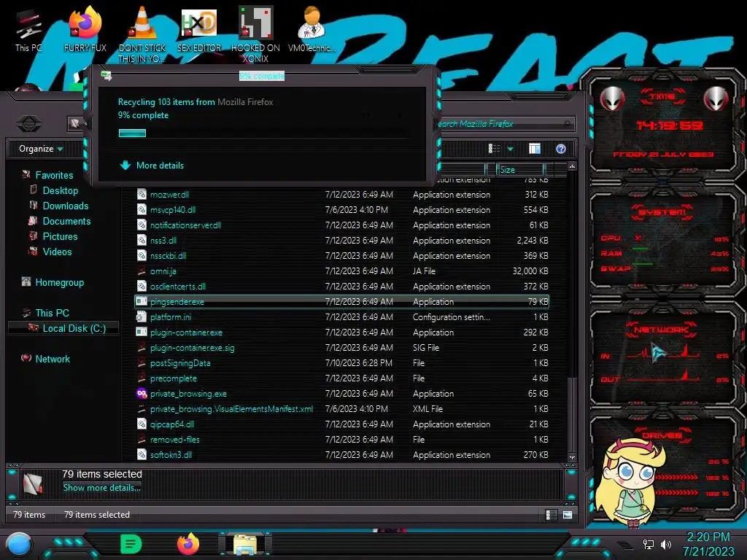747x560 pixels.
Task: Click the pingsender.exe application icon
Action: 142,301
